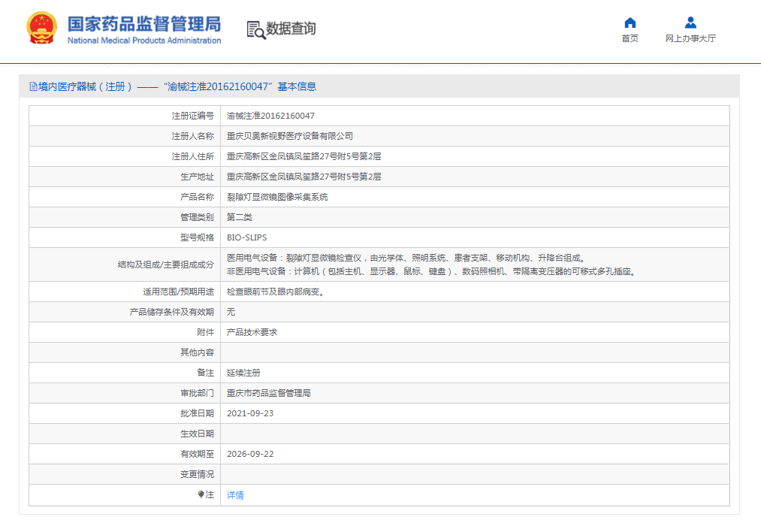Screen dimensions: 761x532
Task: Go to 首页 via its text label
Action: pyautogui.click(x=630, y=38)
